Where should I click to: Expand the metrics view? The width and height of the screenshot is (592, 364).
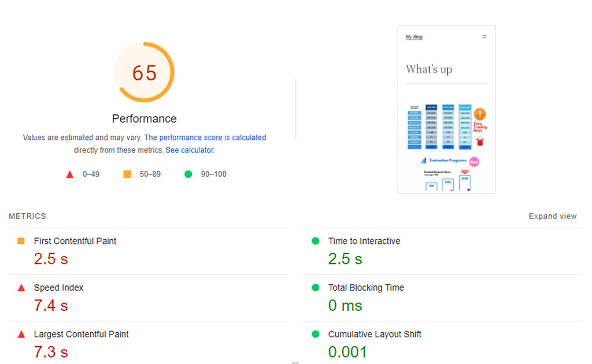pyautogui.click(x=552, y=216)
